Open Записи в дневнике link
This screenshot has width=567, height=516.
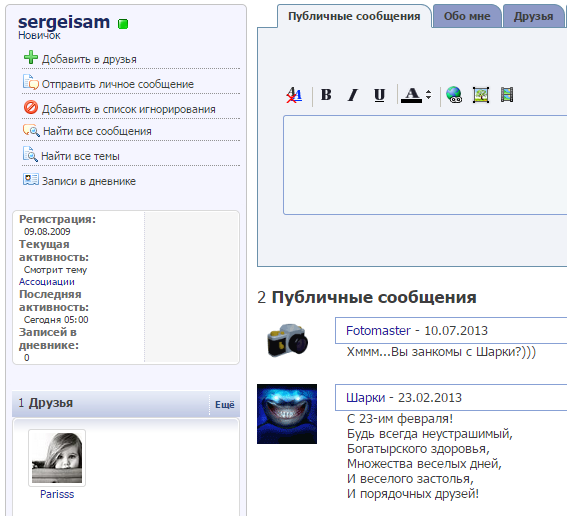(x=89, y=181)
